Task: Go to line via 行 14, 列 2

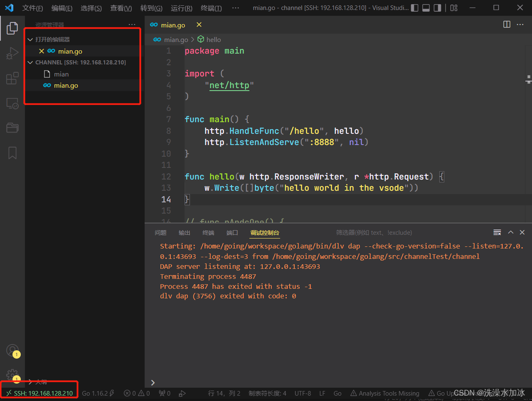Action: coord(224,393)
